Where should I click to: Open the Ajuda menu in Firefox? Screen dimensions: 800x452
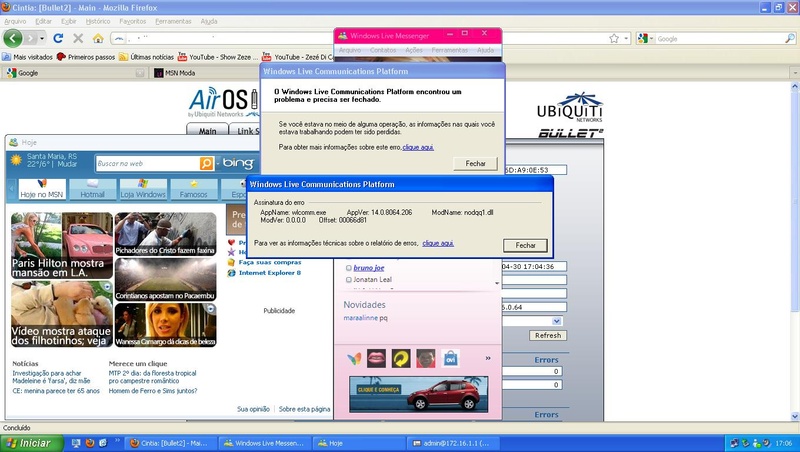click(x=209, y=21)
